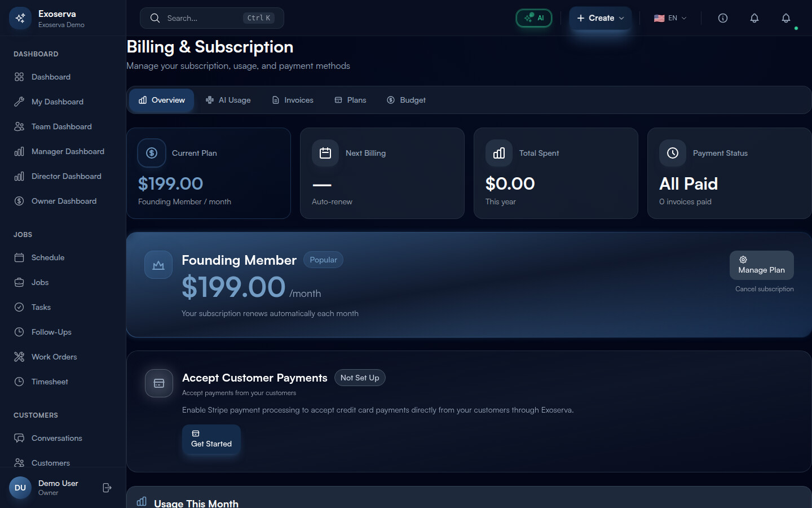Toggle the AI assistant button
Viewport: 812px width, 508px height.
[534, 18]
